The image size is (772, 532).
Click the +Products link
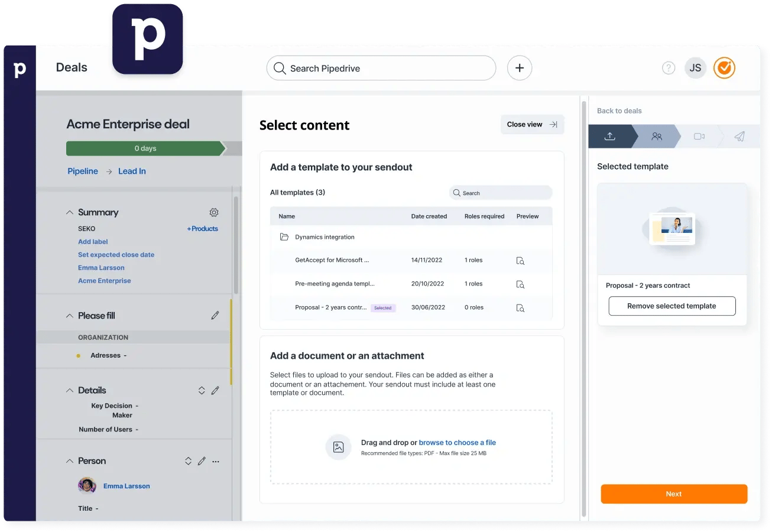point(203,229)
